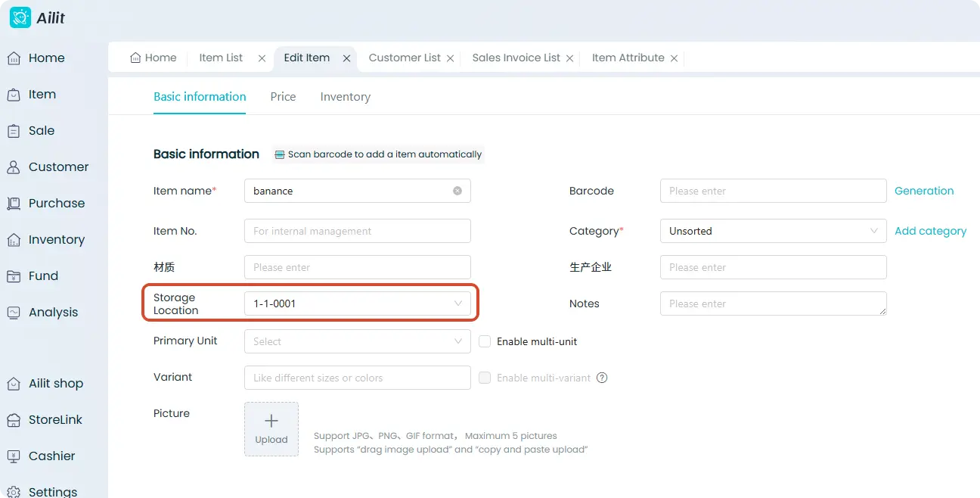
Task: Focus the Item No. input field
Action: click(358, 231)
